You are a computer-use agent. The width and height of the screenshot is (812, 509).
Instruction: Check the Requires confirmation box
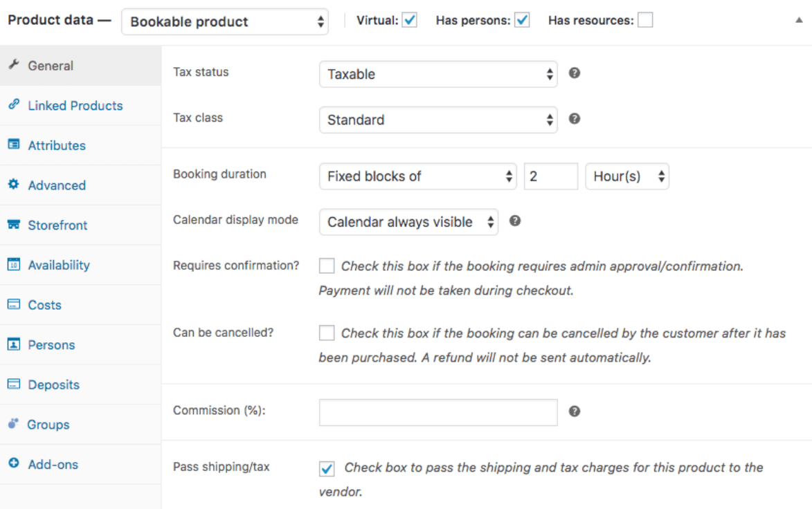click(326, 266)
